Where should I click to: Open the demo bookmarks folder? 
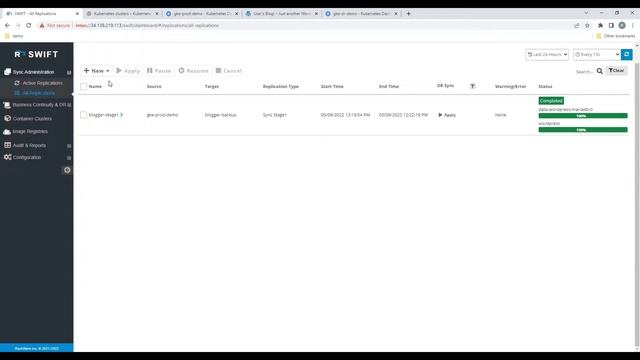pyautogui.click(x=14, y=36)
